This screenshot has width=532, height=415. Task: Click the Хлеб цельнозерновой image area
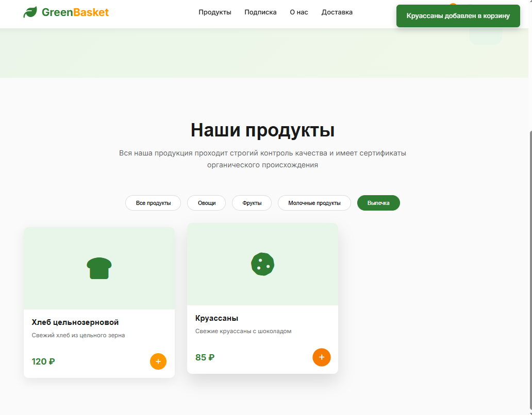click(x=99, y=268)
